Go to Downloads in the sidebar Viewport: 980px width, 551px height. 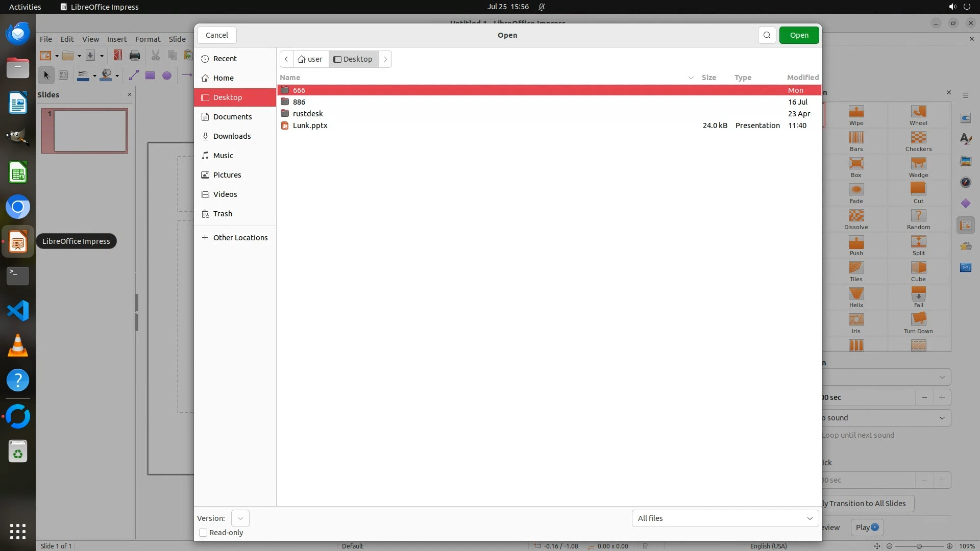232,136
